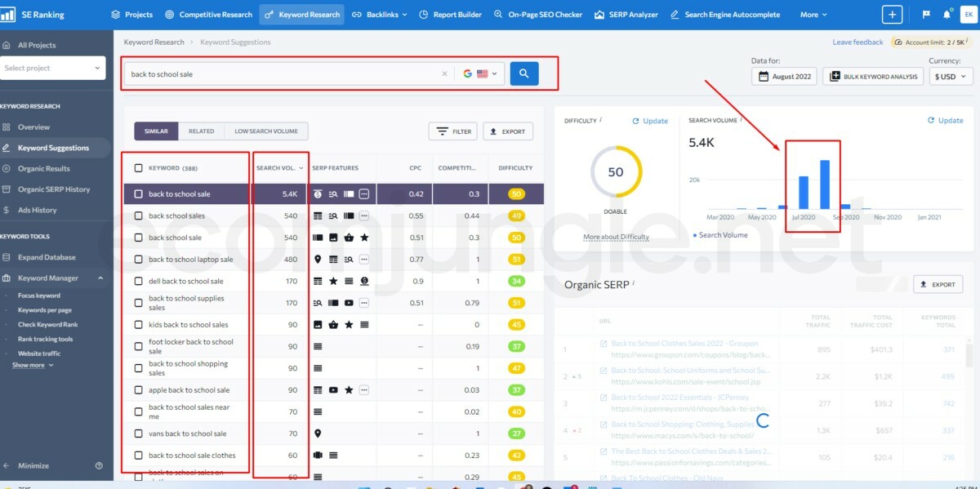This screenshot has width=980, height=489.
Task: Tick the checkbox for 'back school sales'
Action: (x=139, y=216)
